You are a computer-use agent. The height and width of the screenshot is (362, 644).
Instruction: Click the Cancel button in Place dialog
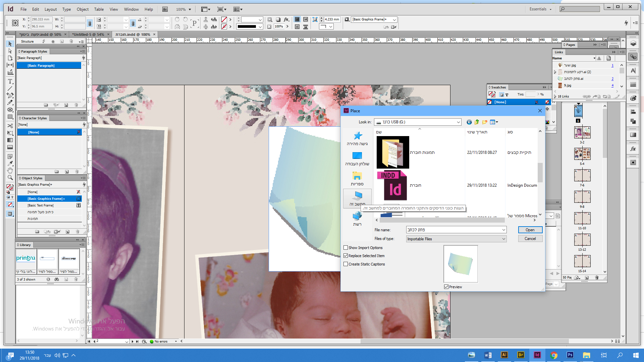[530, 239]
